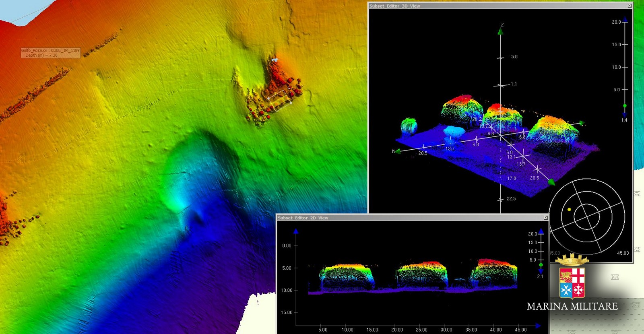Screen dimensions: 644x334
Task: Click the green Z axis arrowhead
Action: 500,31
